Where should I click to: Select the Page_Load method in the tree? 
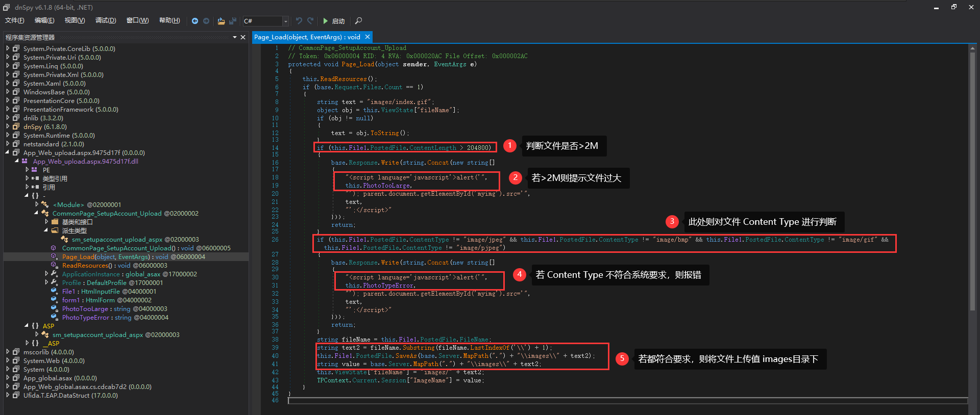pyautogui.click(x=134, y=256)
